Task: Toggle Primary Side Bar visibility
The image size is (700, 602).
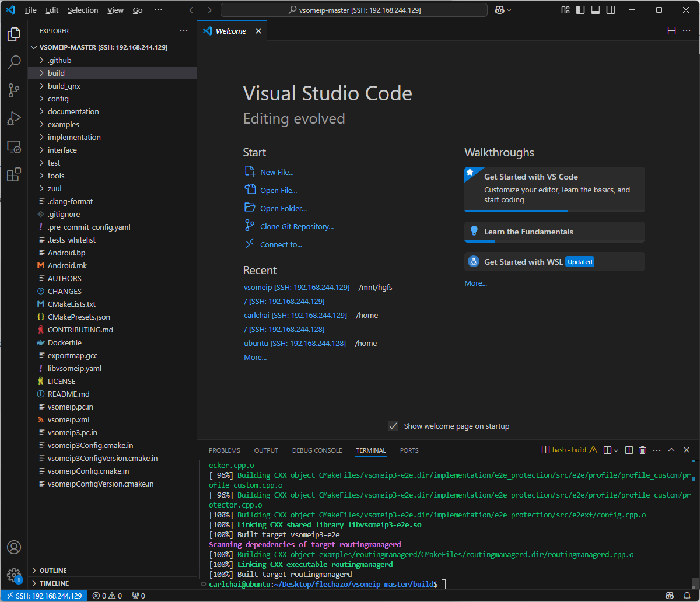Action: (580, 10)
